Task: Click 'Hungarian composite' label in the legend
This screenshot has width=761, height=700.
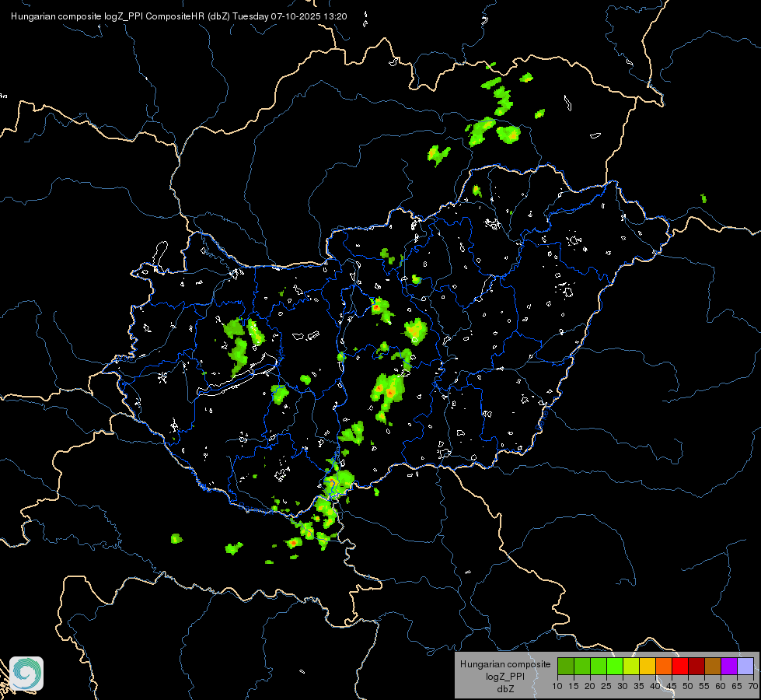Action: [x=505, y=664]
